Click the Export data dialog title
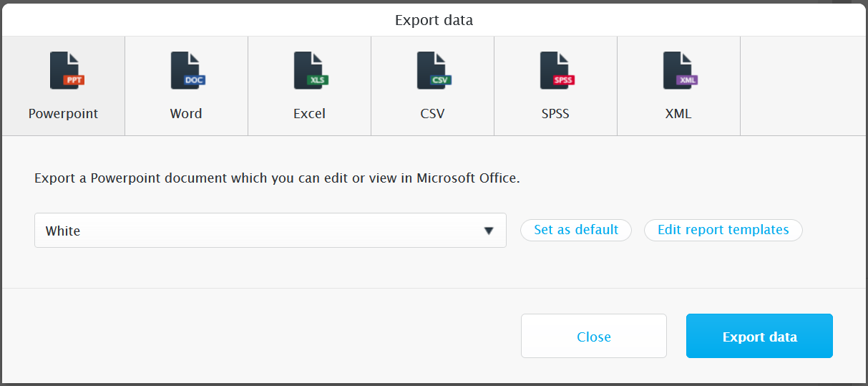 coord(434,20)
